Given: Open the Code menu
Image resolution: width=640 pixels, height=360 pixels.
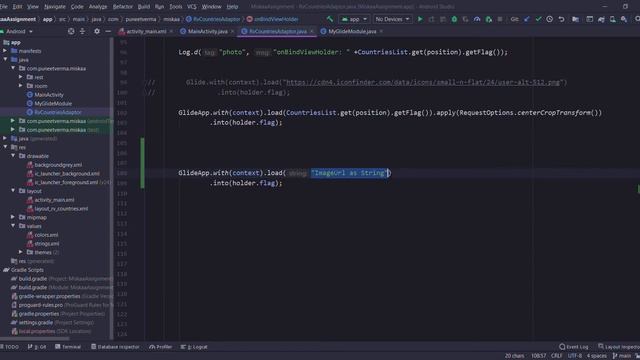Looking at the screenshot, I should tap(77, 7).
